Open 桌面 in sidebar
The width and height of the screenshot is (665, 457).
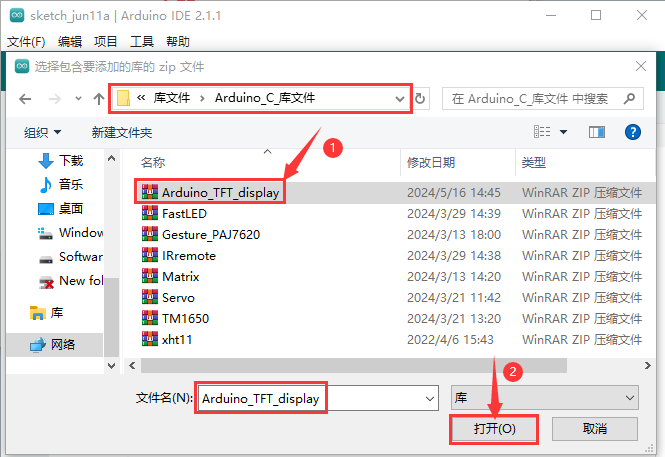(61, 209)
